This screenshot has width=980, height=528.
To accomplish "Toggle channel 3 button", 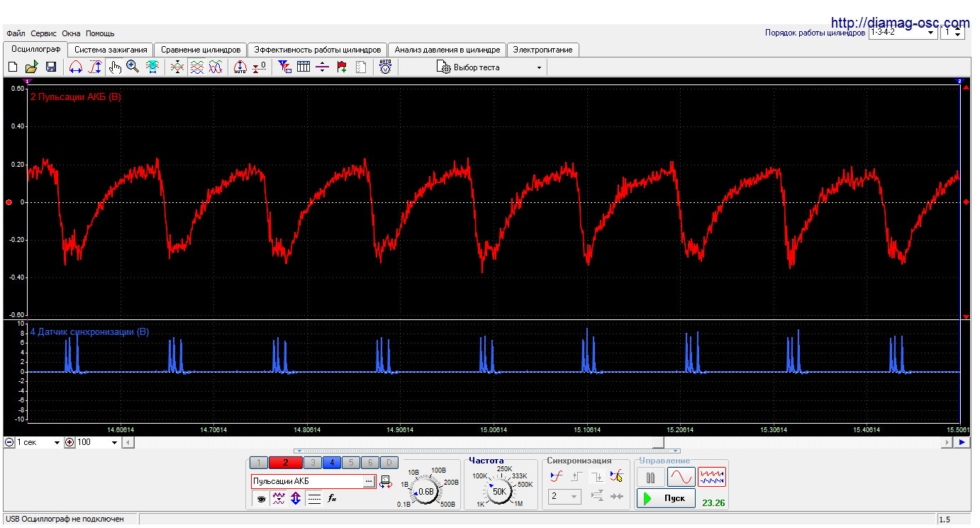I will tap(313, 463).
